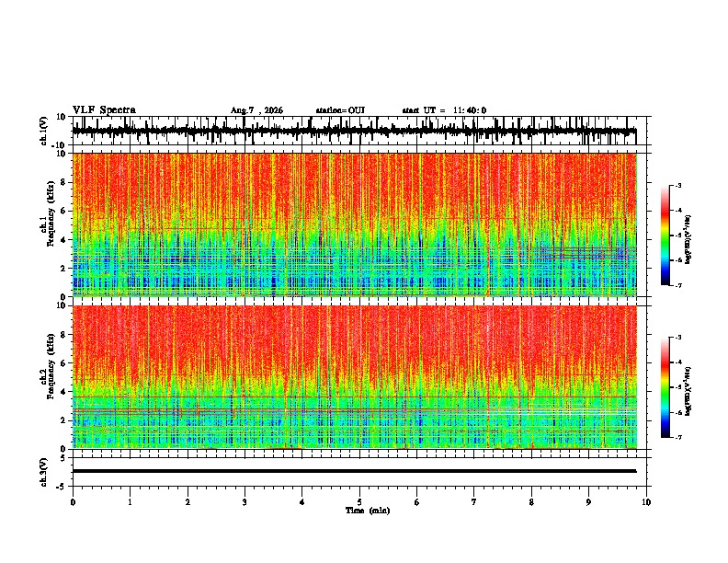Click the "-3" label on ch.1 color bar
This screenshot has height=563, width=728.
(x=677, y=185)
